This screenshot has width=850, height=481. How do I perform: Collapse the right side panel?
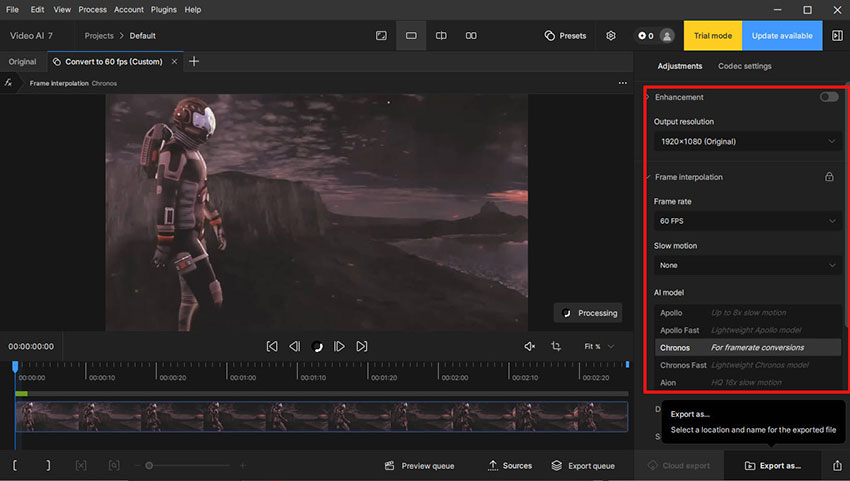(836, 36)
